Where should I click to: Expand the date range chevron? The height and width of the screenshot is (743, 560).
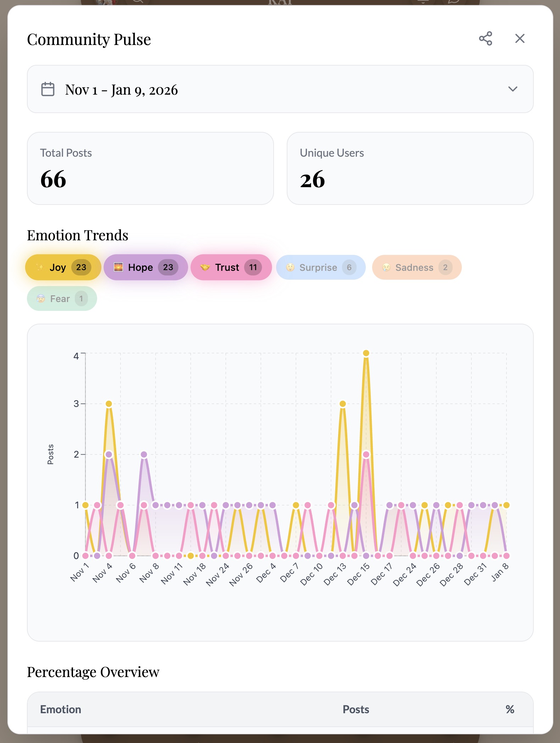513,89
